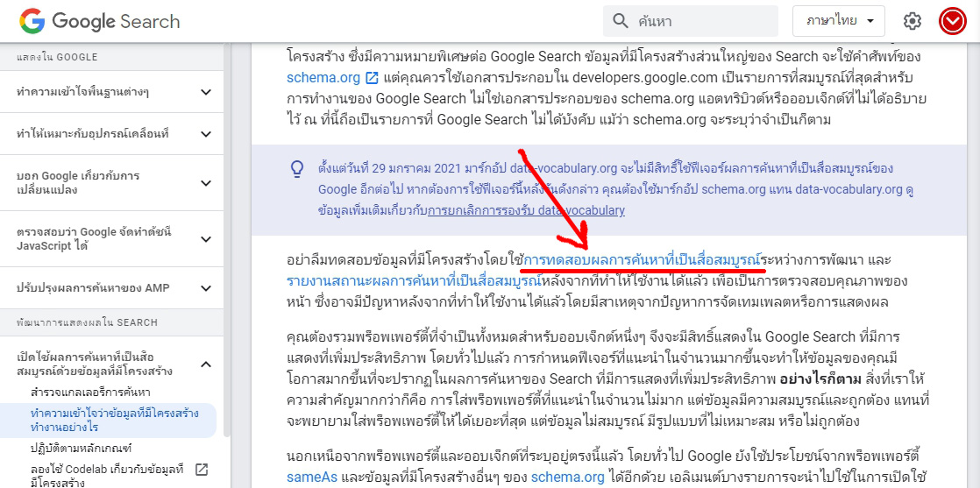Click the lightbulb tip icon

297,169
